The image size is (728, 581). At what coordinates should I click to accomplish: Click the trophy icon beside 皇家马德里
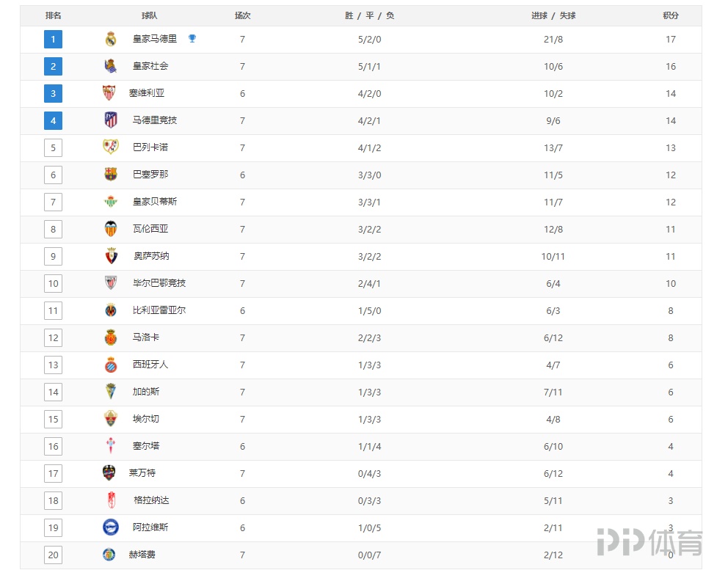click(x=192, y=39)
